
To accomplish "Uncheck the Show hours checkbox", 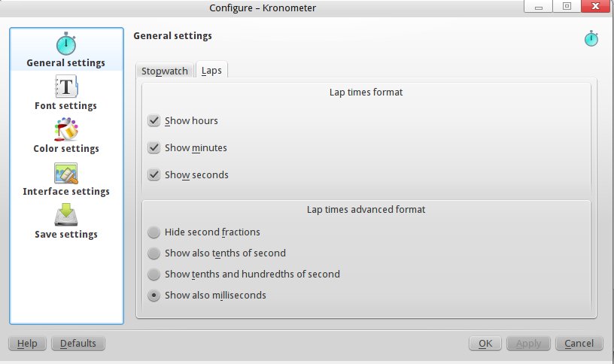I will [154, 120].
